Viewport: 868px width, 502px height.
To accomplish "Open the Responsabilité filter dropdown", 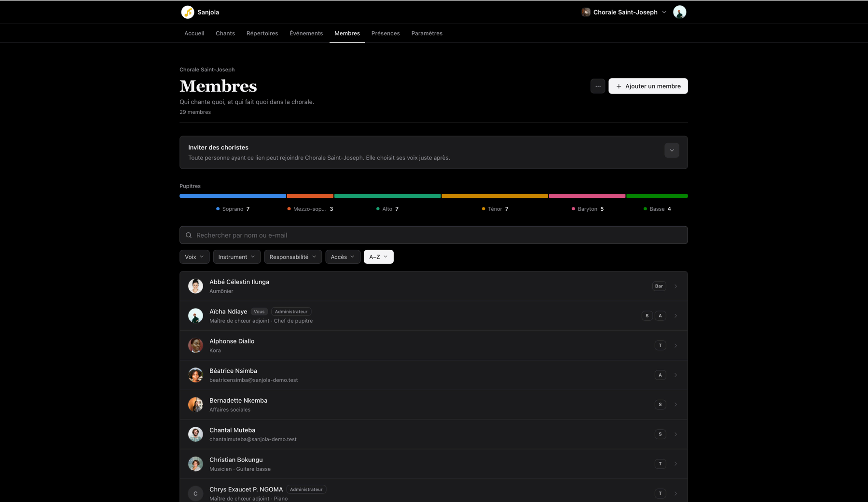I will point(293,257).
